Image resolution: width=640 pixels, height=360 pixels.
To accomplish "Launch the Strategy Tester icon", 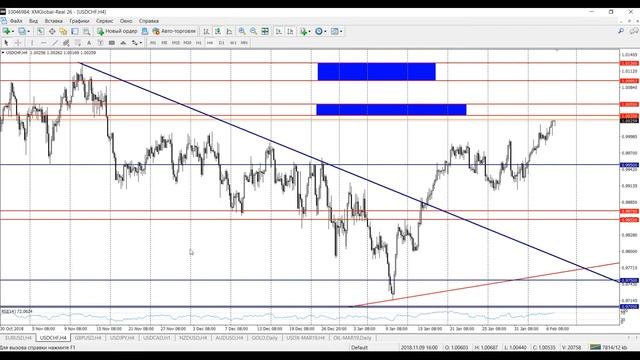I will [87, 31].
